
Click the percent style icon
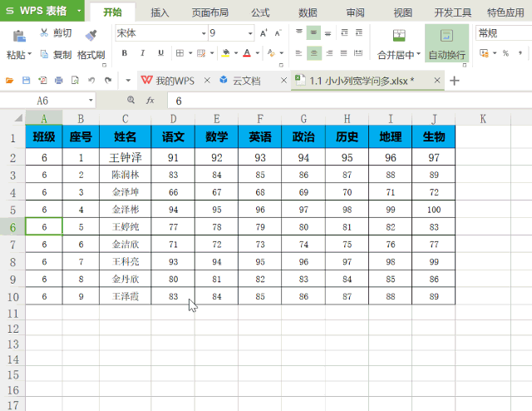pos(505,53)
